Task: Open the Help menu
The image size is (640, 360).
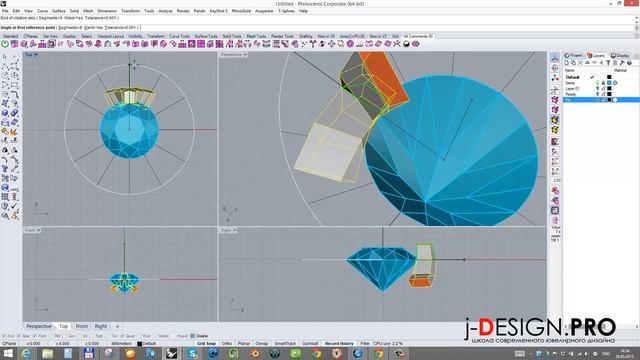Action: (303, 11)
